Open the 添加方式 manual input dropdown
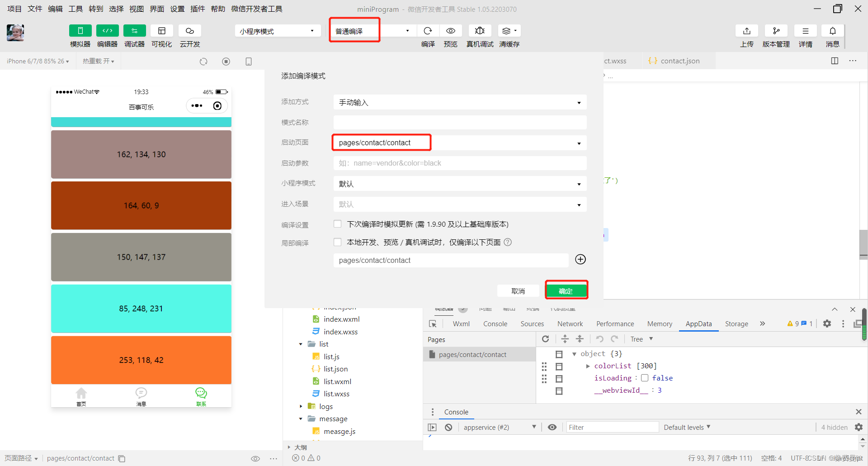This screenshot has width=868, height=466. click(x=460, y=102)
